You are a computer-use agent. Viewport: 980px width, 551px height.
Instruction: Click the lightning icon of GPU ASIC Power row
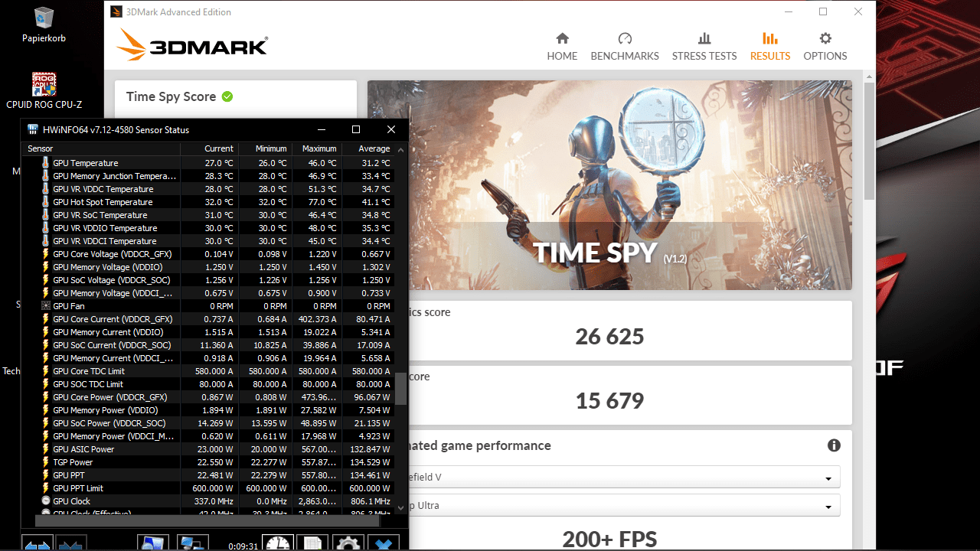coord(45,449)
